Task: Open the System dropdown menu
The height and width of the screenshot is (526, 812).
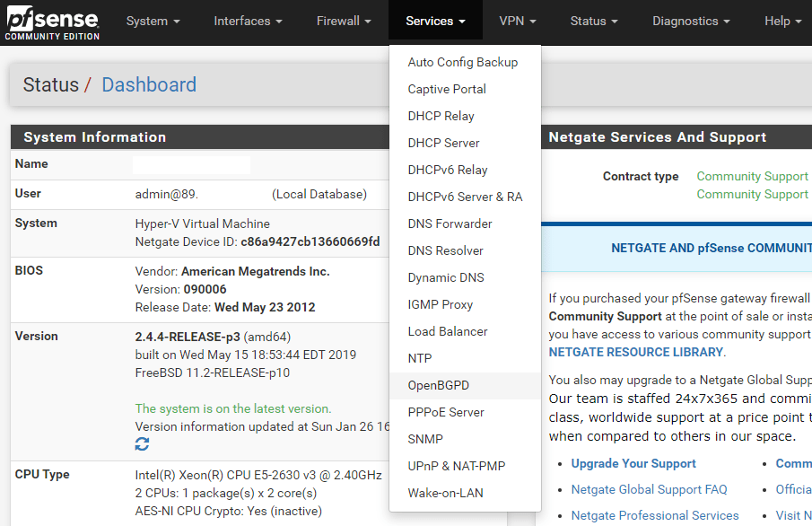Action: tap(153, 22)
